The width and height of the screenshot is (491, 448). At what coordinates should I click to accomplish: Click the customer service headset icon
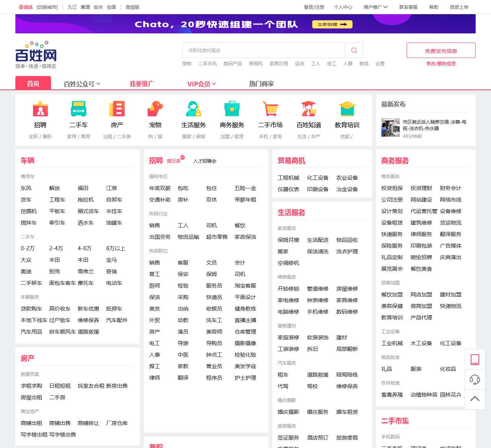click(x=475, y=380)
